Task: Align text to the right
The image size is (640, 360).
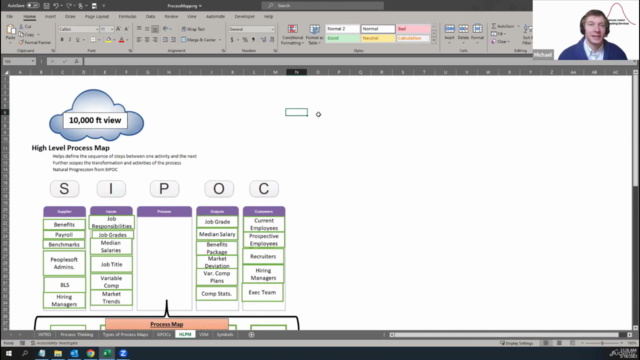Action: (x=155, y=40)
